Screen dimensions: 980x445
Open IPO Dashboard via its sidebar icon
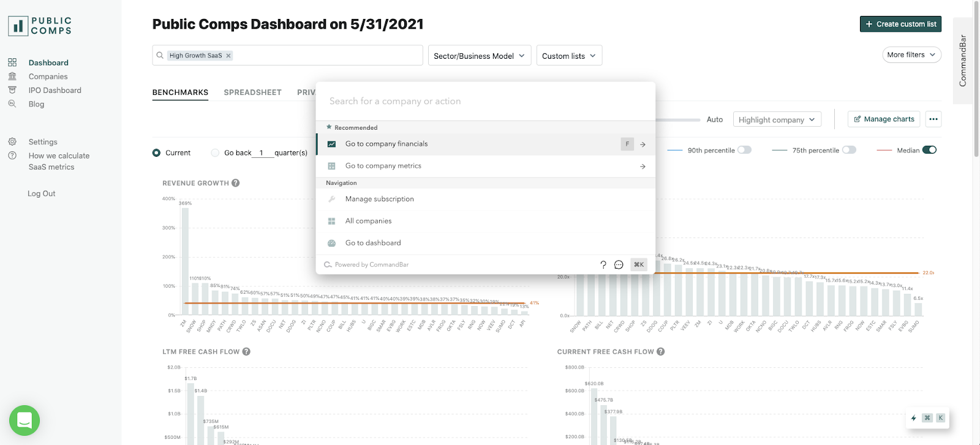(12, 90)
